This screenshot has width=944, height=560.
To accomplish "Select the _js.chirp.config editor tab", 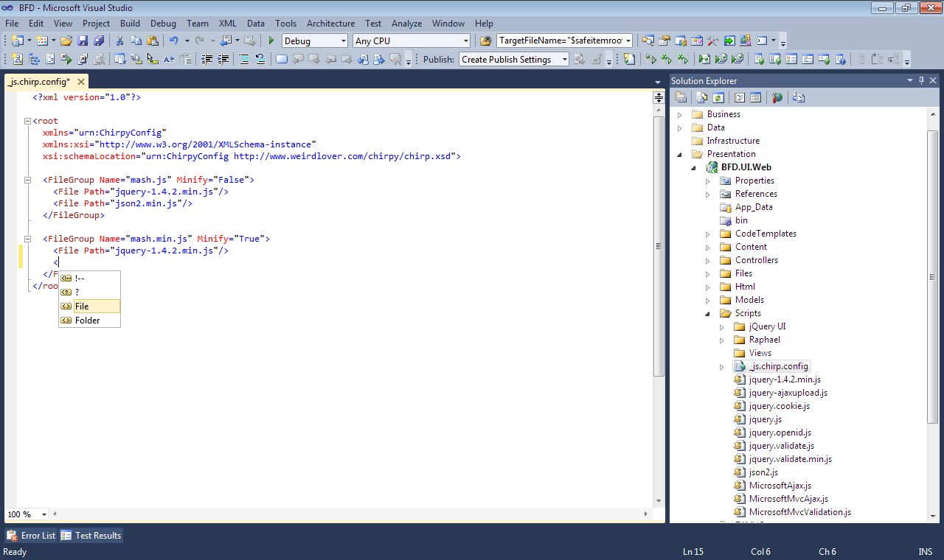I will pos(38,81).
